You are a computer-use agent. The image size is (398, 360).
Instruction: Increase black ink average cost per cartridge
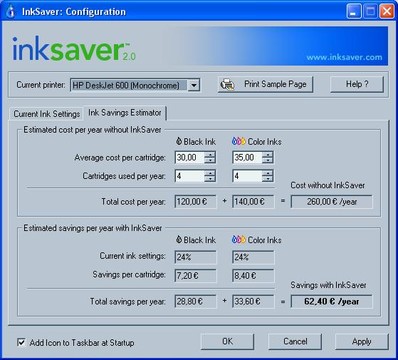[x=210, y=154]
